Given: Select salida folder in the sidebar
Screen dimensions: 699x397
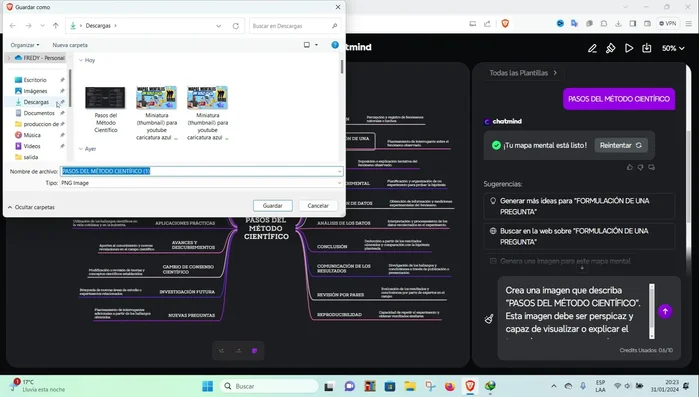Looking at the screenshot, I should [x=30, y=157].
